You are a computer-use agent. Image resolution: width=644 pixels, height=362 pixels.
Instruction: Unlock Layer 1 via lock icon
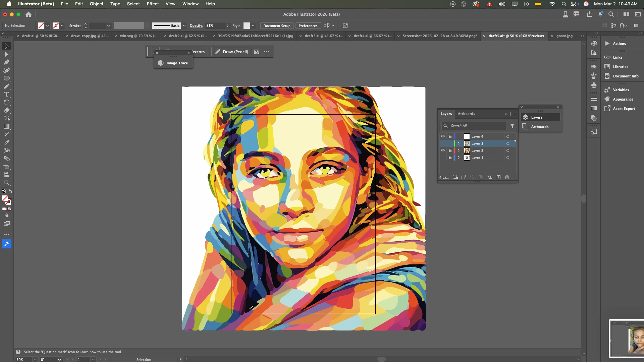click(450, 158)
